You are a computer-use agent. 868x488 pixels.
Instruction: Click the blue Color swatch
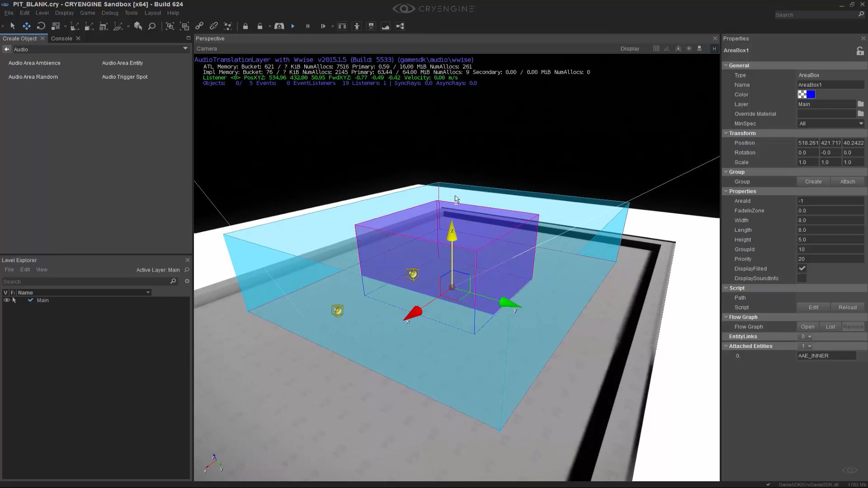(x=811, y=94)
